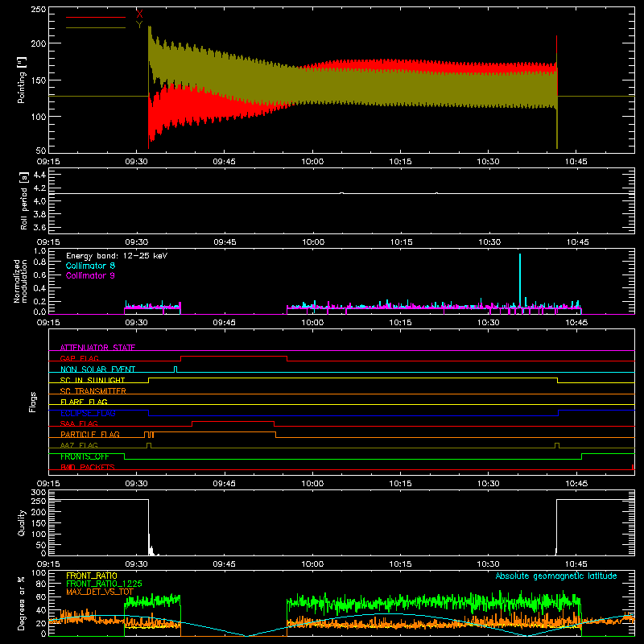Viewport: 644px width, 644px height.
Task: Click the PARTICLE_FLAG label
Action: [x=90, y=435]
